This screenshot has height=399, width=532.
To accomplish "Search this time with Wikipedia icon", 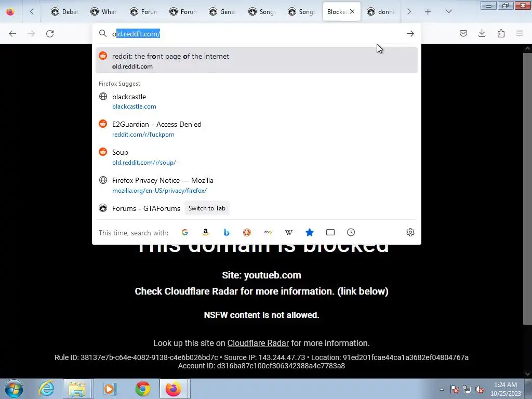I will click(x=289, y=232).
